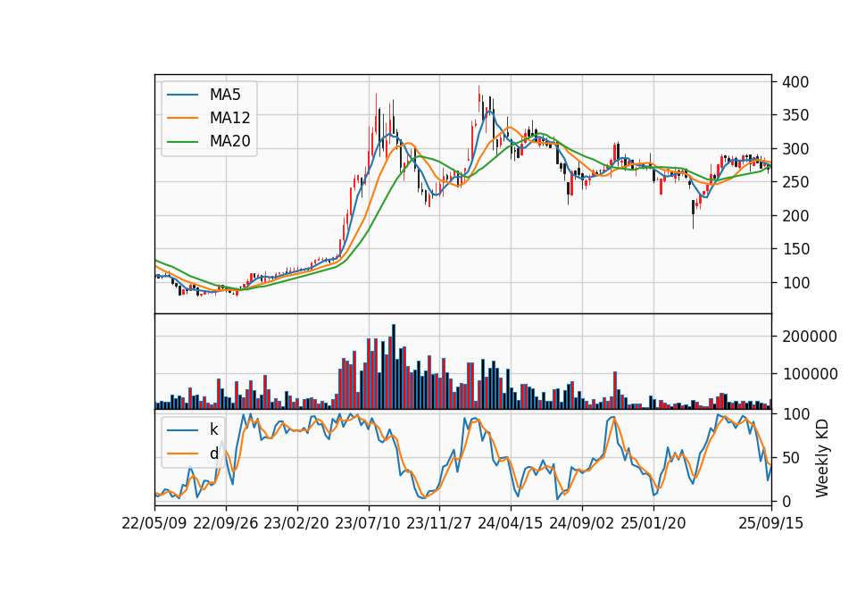This screenshot has width=857, height=616.
Task: Click the 0 tick on KD axis
Action: [786, 501]
